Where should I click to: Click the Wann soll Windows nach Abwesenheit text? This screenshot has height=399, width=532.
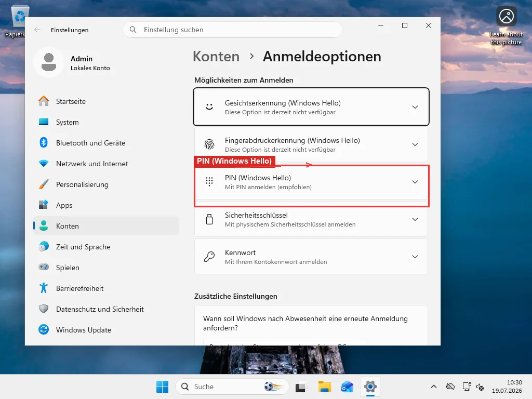coord(305,323)
